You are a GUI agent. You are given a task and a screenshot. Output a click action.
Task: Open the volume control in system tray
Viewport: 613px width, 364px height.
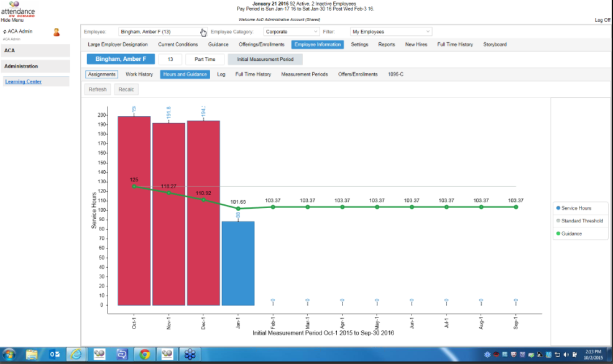[x=566, y=356]
